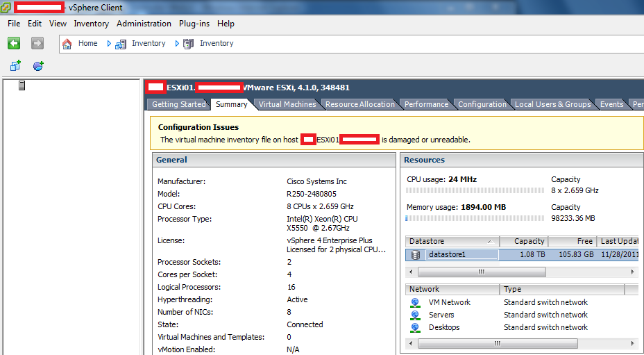Image resolution: width=644 pixels, height=355 pixels.
Task: Expand the arrow after the Home breadcrumb
Action: pos(109,43)
